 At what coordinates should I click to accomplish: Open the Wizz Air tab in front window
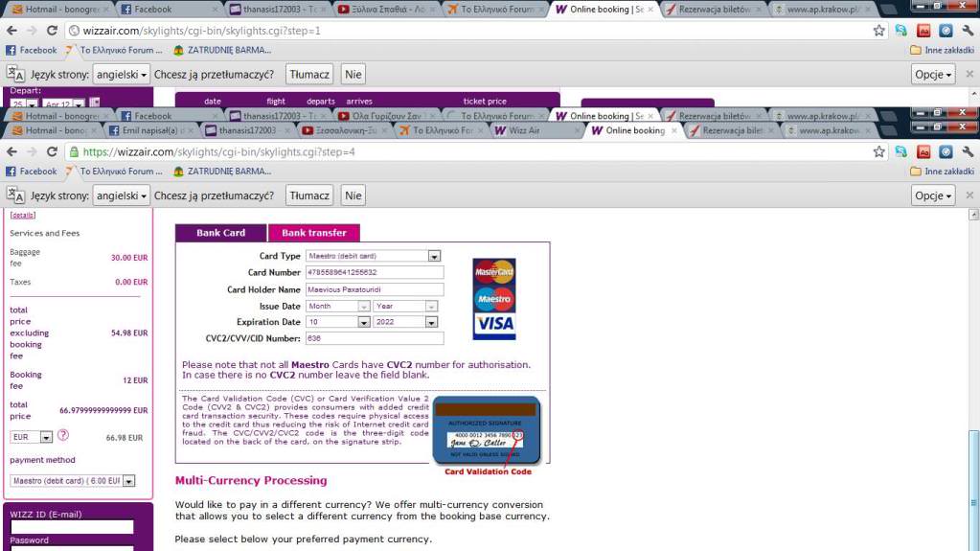point(535,130)
